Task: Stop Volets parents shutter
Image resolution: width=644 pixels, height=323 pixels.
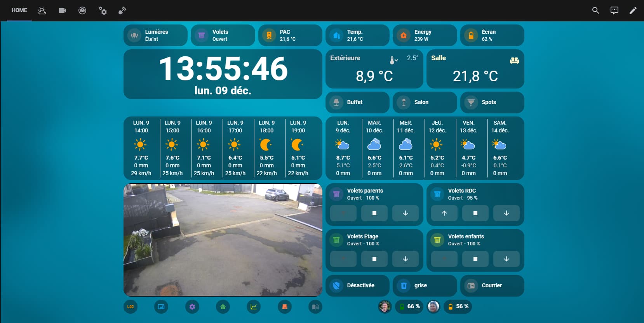Action: pyautogui.click(x=374, y=213)
